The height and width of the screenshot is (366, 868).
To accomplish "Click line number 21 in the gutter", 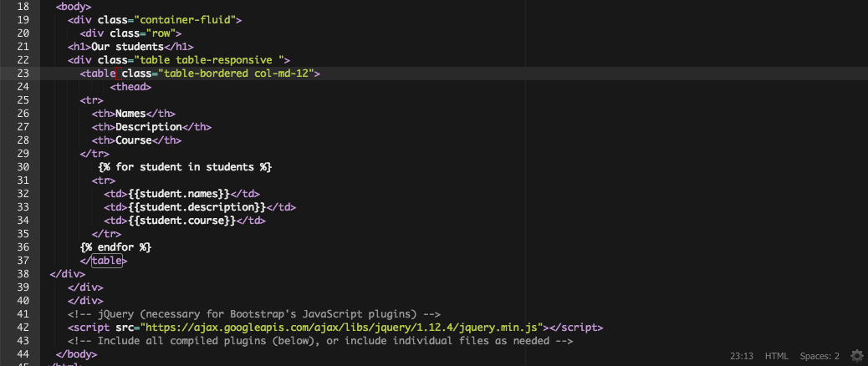I will pyautogui.click(x=23, y=47).
